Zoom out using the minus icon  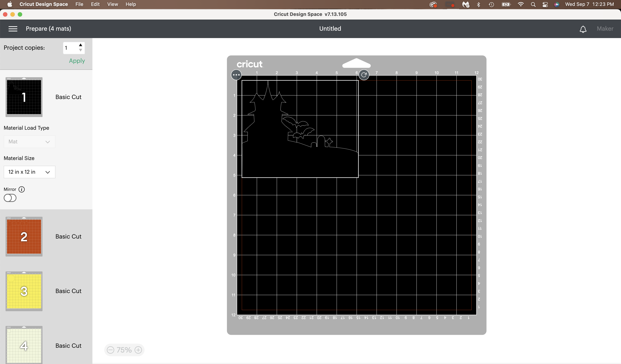pos(110,350)
